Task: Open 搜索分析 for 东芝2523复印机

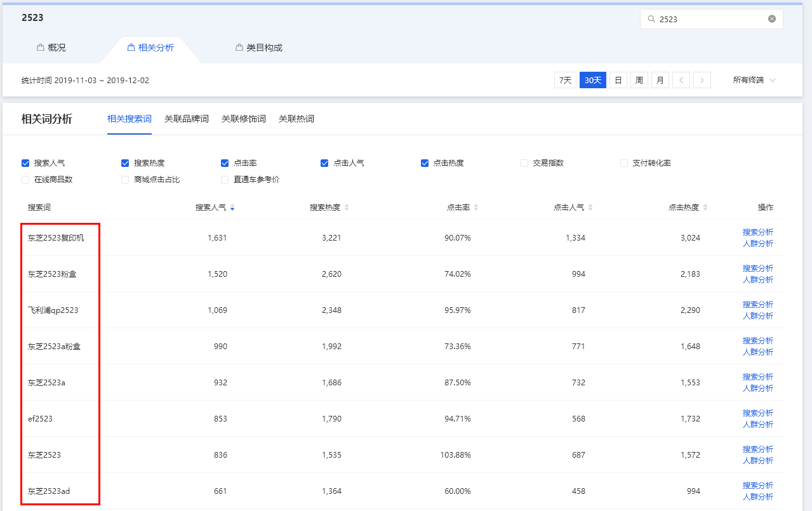Action: point(758,232)
